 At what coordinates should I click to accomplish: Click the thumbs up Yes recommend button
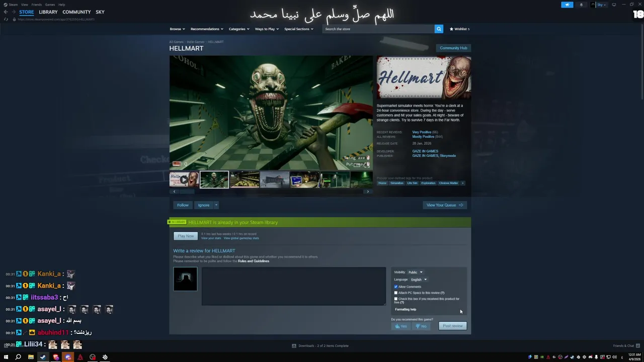click(400, 326)
